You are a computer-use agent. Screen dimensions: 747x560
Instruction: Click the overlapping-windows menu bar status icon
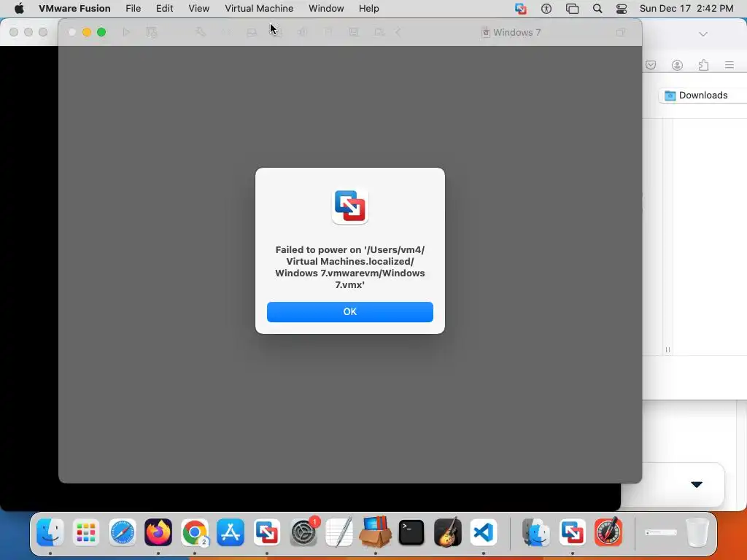tap(572, 9)
